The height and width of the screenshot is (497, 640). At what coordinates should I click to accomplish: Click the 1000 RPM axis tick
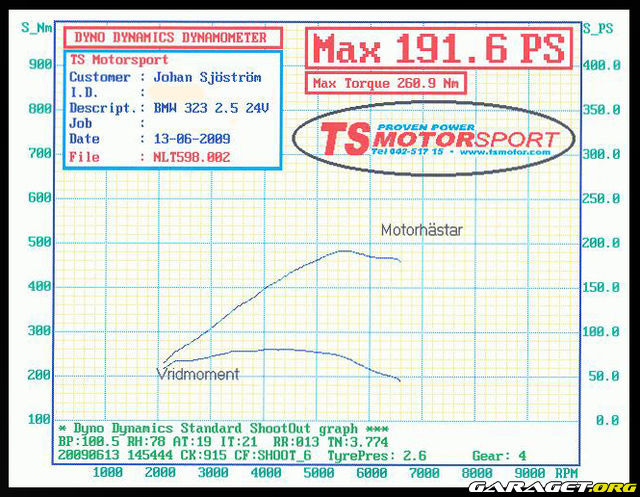[x=107, y=473]
